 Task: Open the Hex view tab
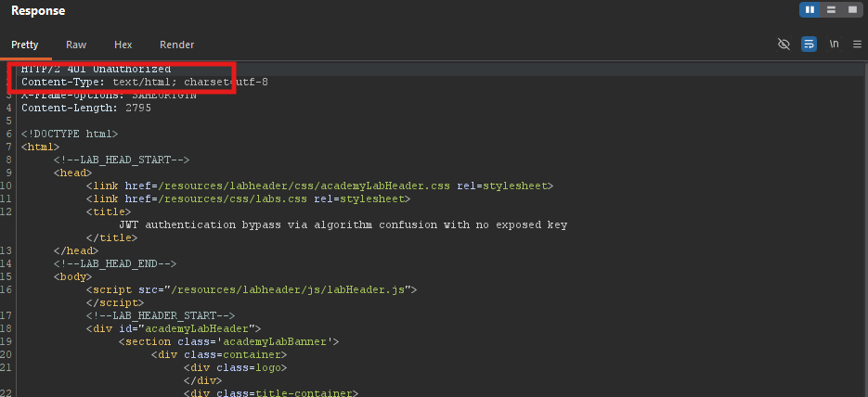123,45
